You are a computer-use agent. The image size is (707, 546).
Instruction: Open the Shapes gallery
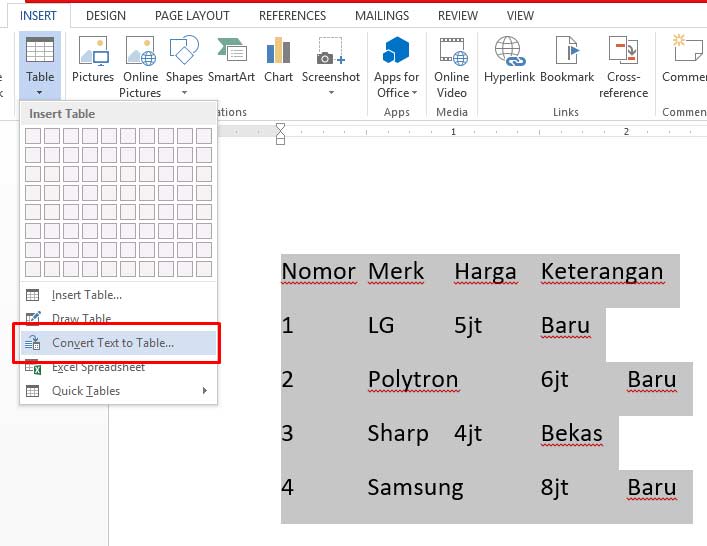pos(184,66)
